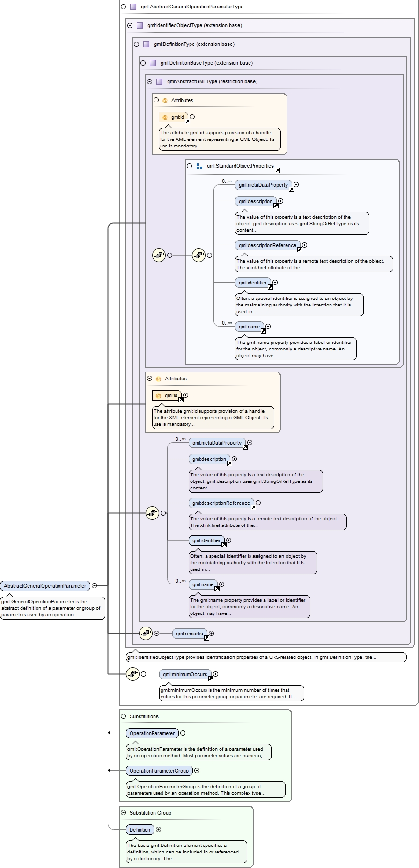Open the Definition element link
Image resolution: width=419 pixels, height=868 pixels.
pyautogui.click(x=140, y=830)
